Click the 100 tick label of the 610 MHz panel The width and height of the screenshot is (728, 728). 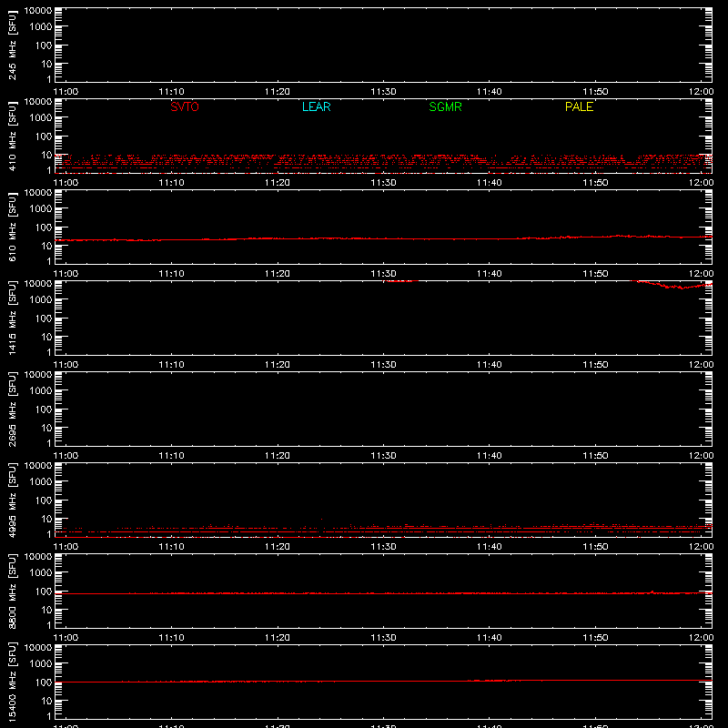pyautogui.click(x=43, y=227)
